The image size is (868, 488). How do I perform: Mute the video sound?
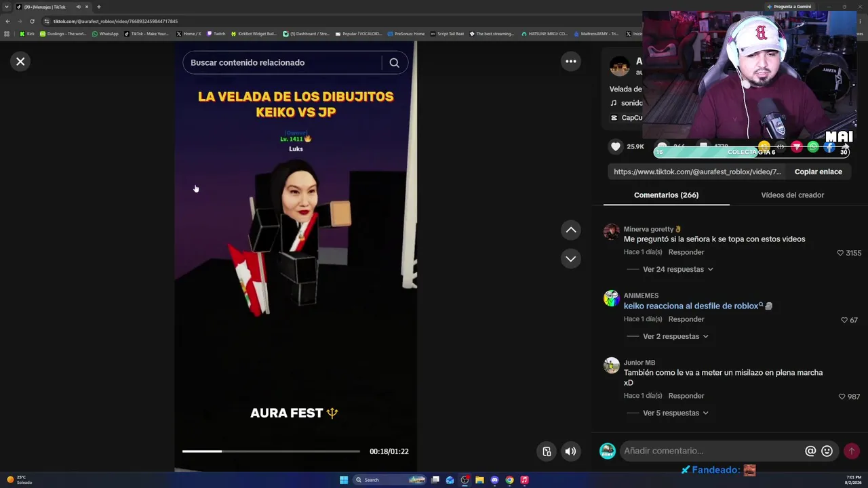tap(571, 451)
